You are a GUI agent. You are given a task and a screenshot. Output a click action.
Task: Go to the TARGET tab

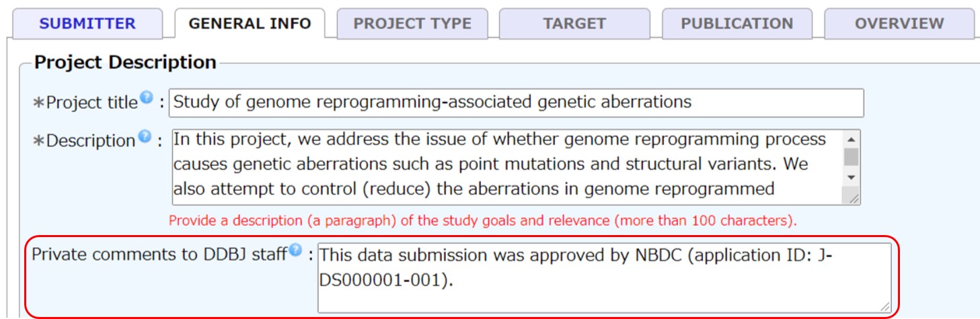coord(574,24)
